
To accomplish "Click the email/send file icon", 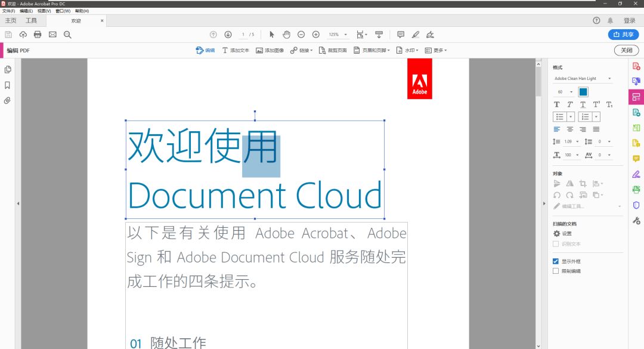I will [52, 34].
